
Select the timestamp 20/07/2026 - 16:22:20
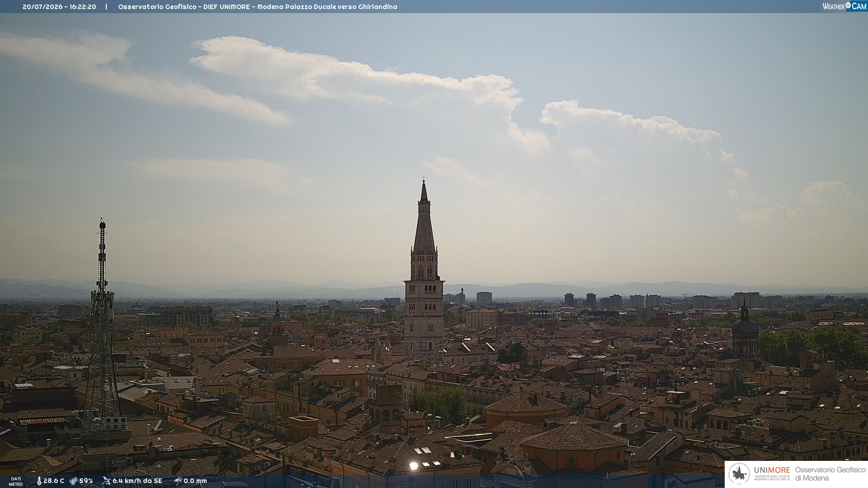(x=59, y=7)
